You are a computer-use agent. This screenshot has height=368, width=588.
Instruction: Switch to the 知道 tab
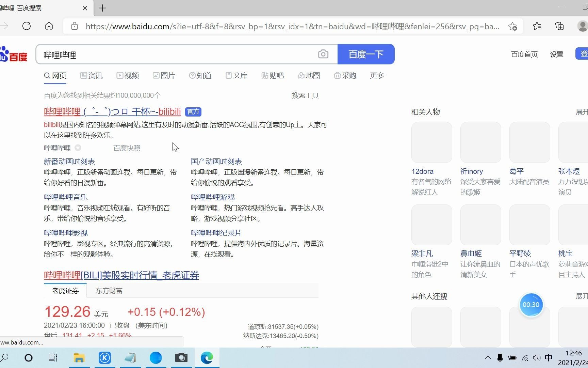click(x=200, y=75)
